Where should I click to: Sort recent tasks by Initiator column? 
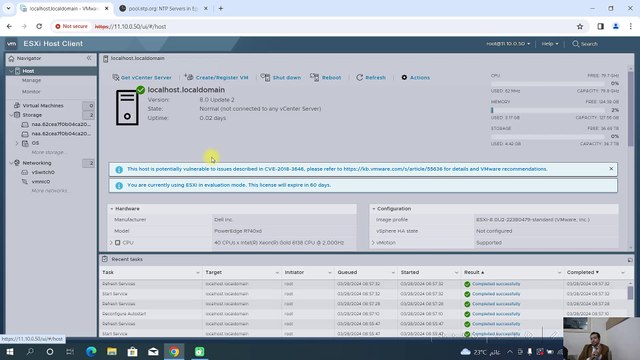[294, 272]
